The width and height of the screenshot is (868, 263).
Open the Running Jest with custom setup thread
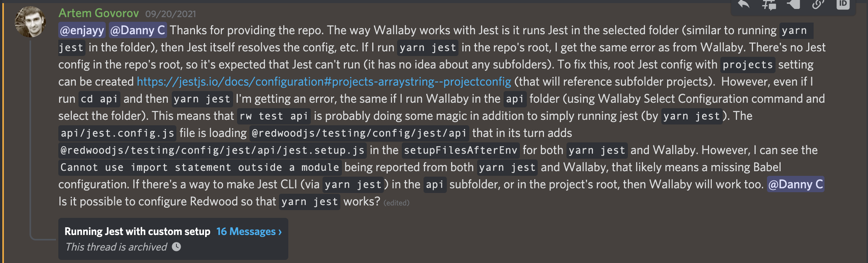pos(137,231)
